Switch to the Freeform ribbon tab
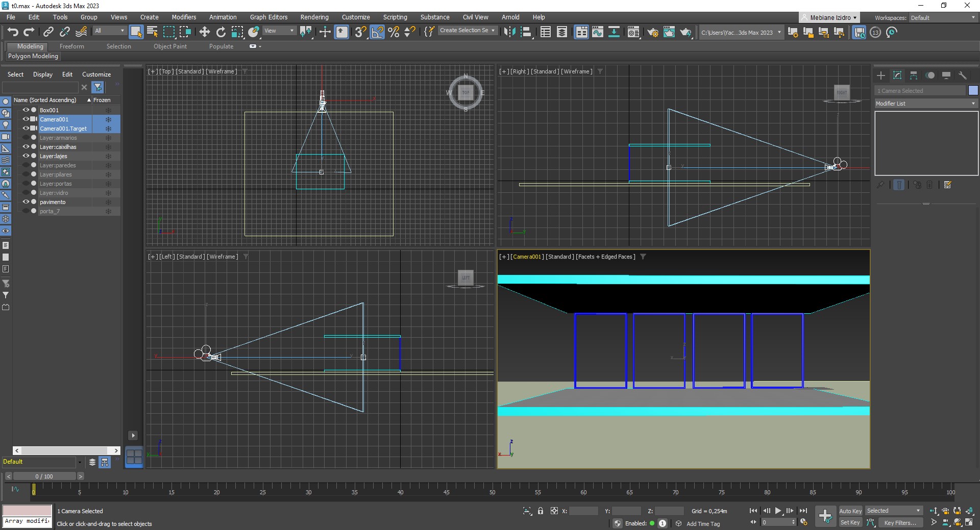The width and height of the screenshot is (980, 530). click(71, 46)
